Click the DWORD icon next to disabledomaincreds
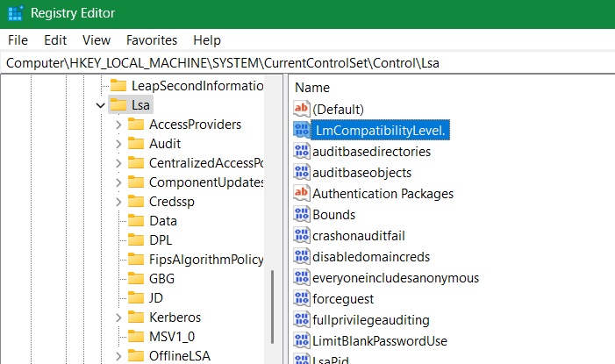Image resolution: width=615 pixels, height=364 pixels. pyautogui.click(x=302, y=256)
